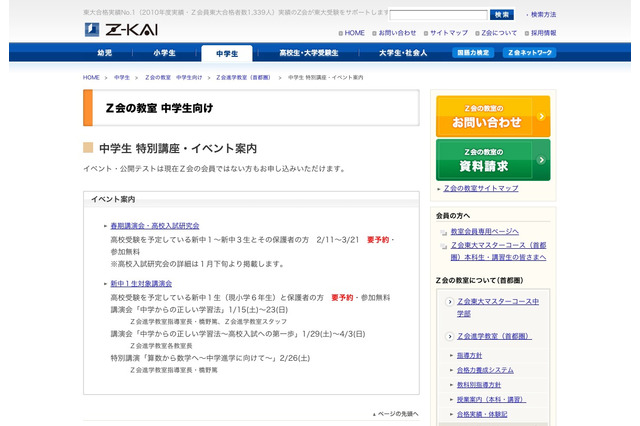Open Z会東大マスターコース中学部 sidebar link
640x426 pixels.
click(x=498, y=307)
